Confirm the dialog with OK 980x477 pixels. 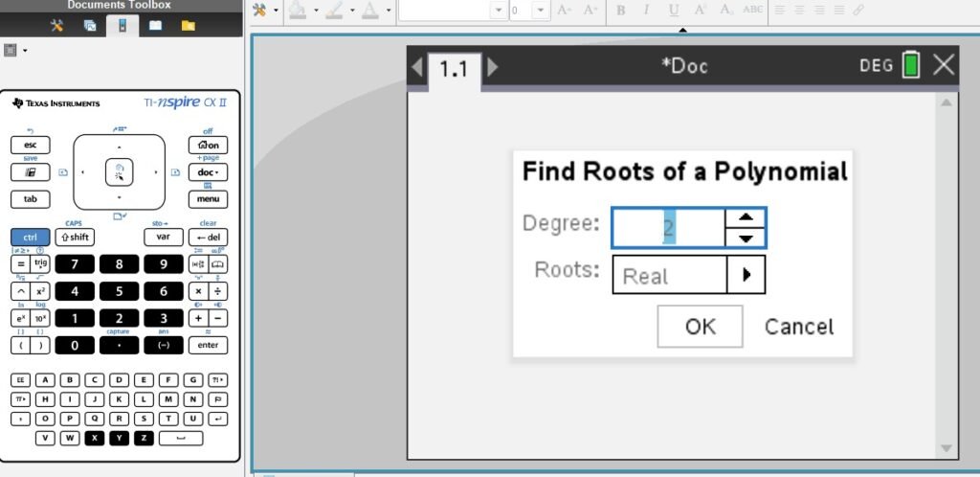tap(700, 327)
